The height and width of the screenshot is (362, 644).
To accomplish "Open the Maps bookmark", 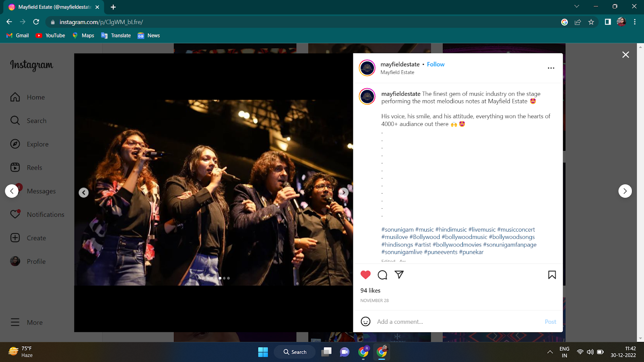I will (83, 35).
